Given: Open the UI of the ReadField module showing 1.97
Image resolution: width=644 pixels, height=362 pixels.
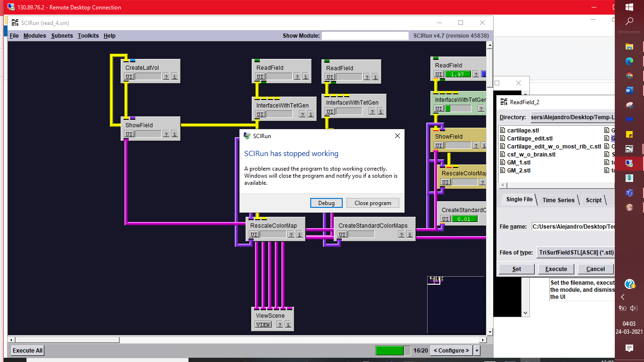Looking at the screenshot, I should point(438,74).
